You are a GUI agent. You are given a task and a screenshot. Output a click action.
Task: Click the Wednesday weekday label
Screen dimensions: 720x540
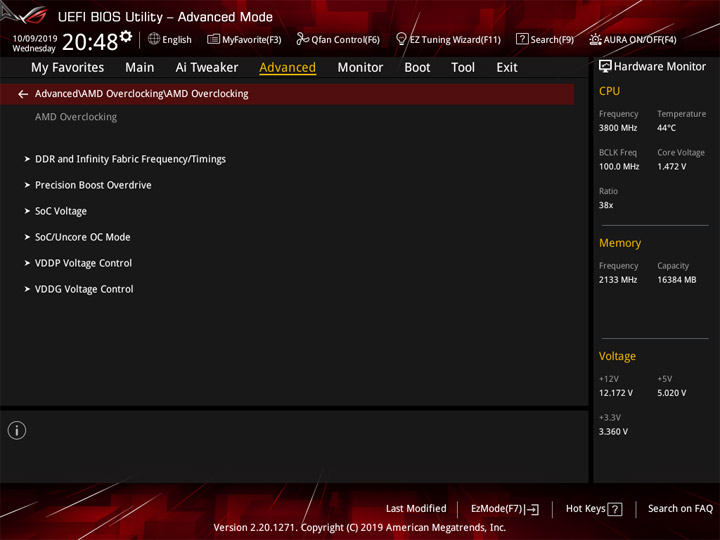click(x=34, y=49)
